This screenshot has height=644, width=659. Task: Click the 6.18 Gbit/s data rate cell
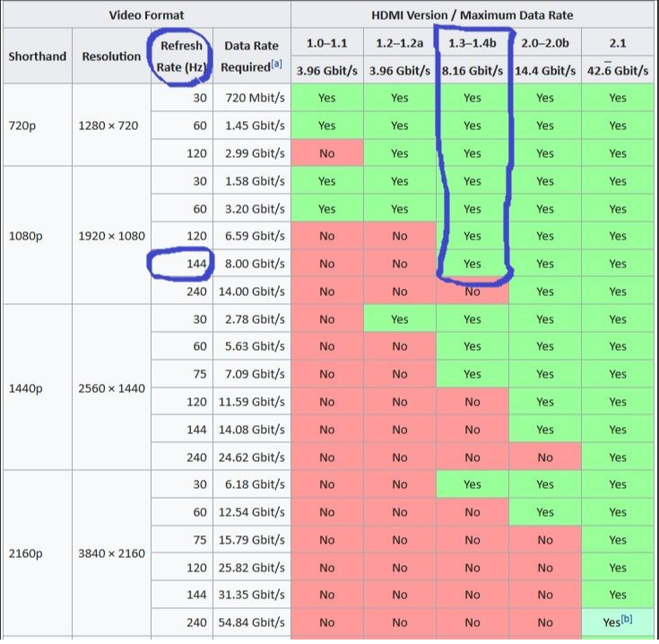pyautogui.click(x=252, y=484)
